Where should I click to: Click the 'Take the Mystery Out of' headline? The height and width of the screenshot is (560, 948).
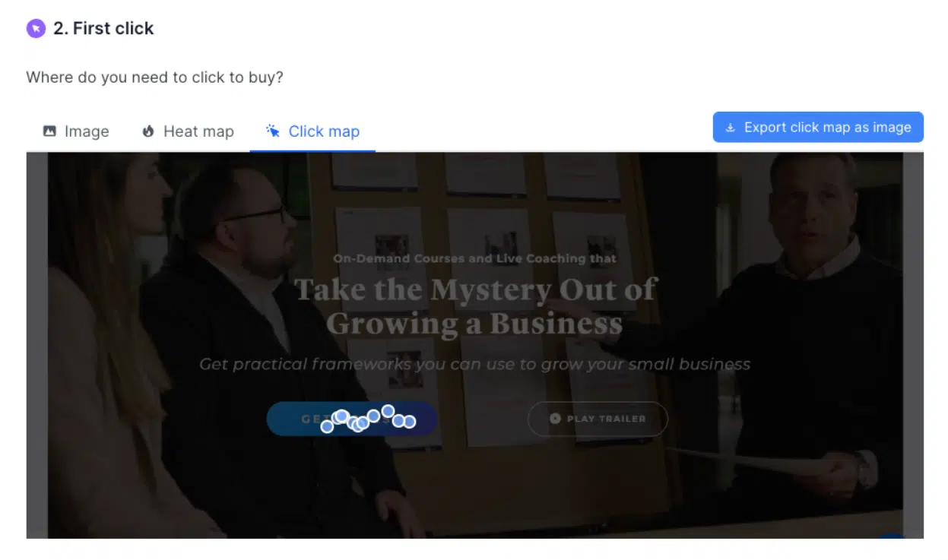(x=476, y=289)
